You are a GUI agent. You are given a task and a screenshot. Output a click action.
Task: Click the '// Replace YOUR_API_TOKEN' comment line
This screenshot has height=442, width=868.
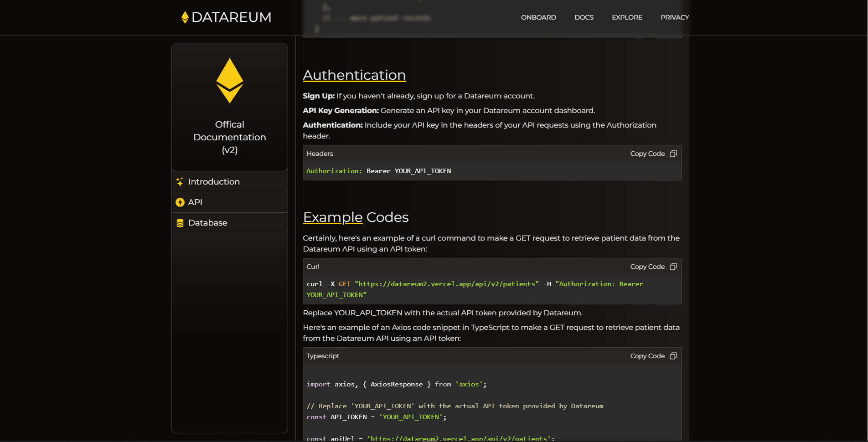(455, 406)
